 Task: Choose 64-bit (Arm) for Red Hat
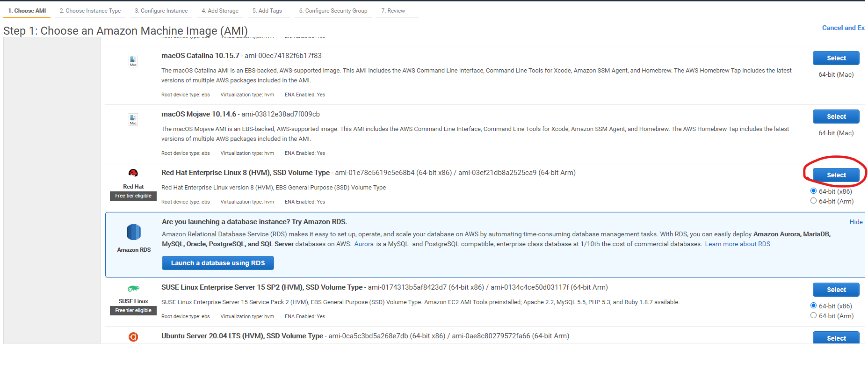(x=813, y=201)
